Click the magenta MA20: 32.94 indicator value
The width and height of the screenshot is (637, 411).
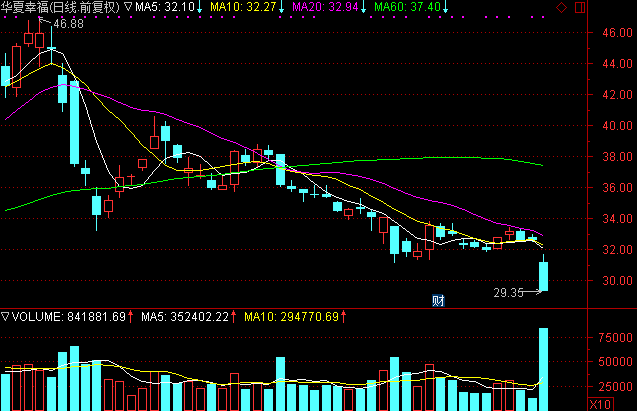tap(325, 7)
